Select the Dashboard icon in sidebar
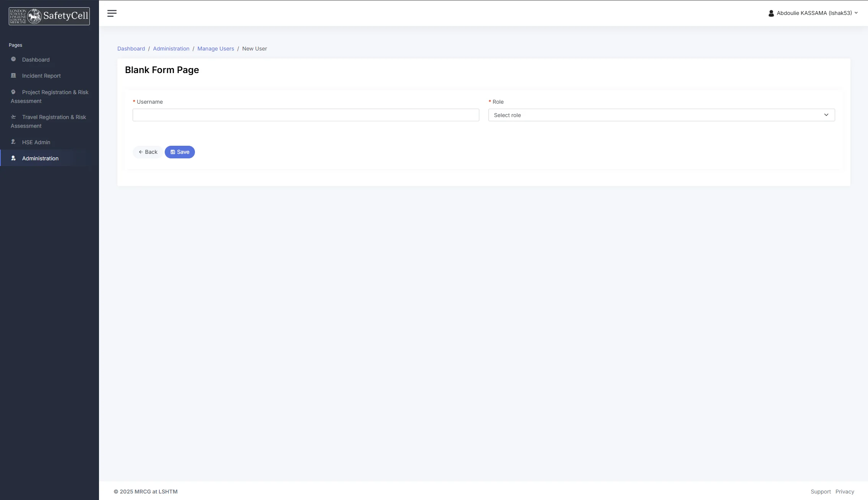 pos(13,59)
